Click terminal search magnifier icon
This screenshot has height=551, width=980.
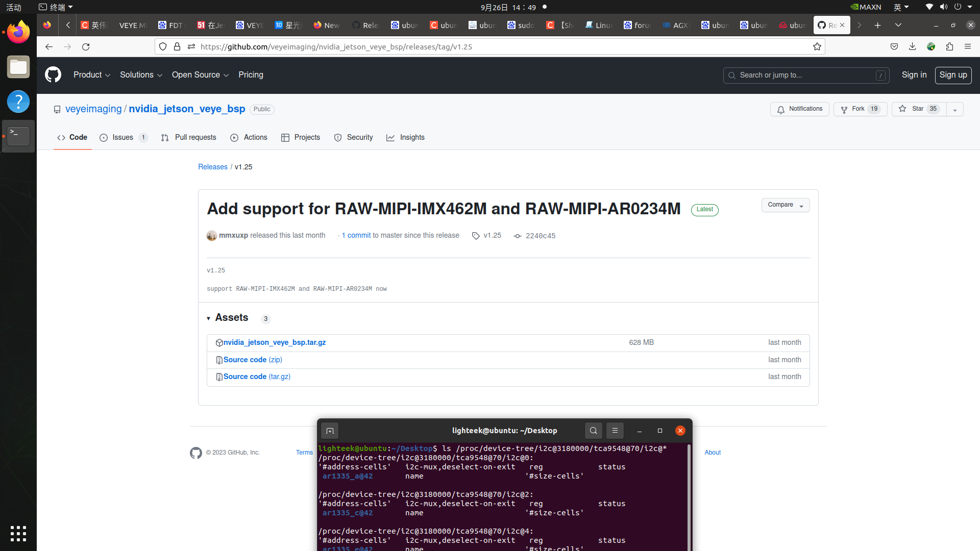coord(593,431)
